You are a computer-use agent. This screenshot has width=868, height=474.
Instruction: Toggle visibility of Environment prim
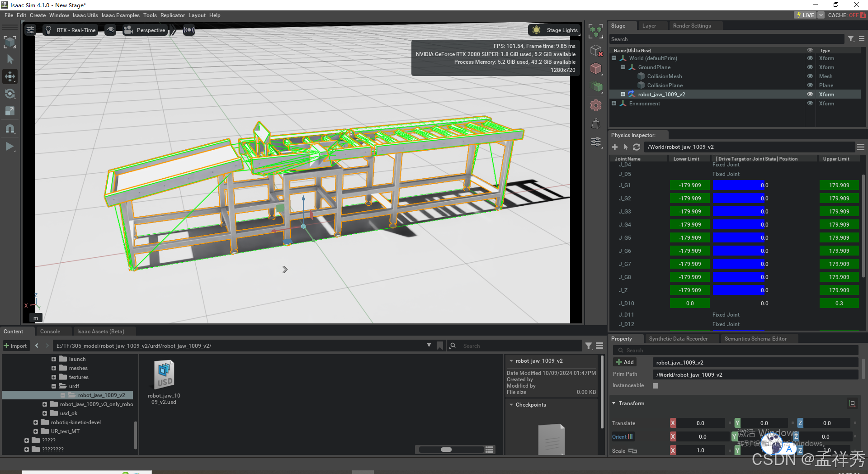pyautogui.click(x=810, y=103)
